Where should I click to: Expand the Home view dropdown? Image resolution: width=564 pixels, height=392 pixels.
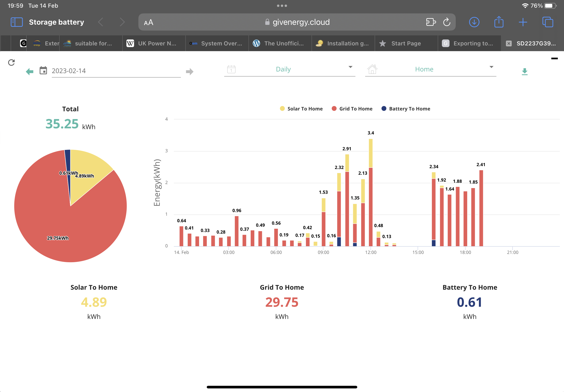[x=430, y=69]
